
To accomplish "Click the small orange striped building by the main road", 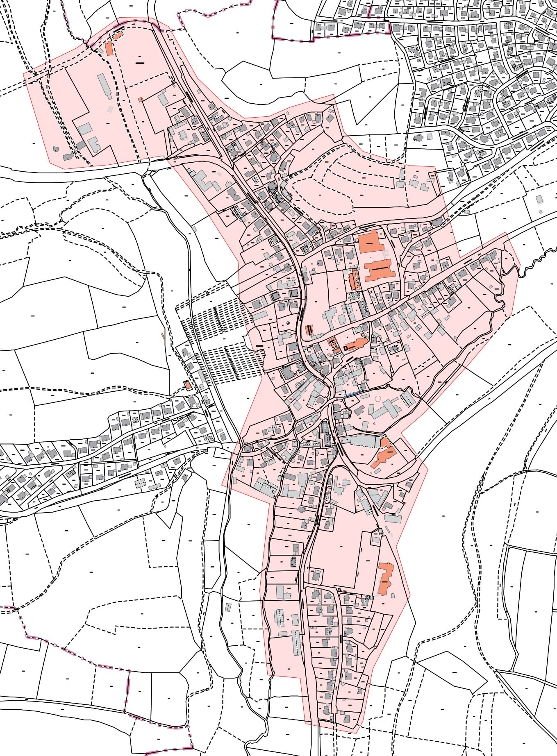I will (309, 329).
